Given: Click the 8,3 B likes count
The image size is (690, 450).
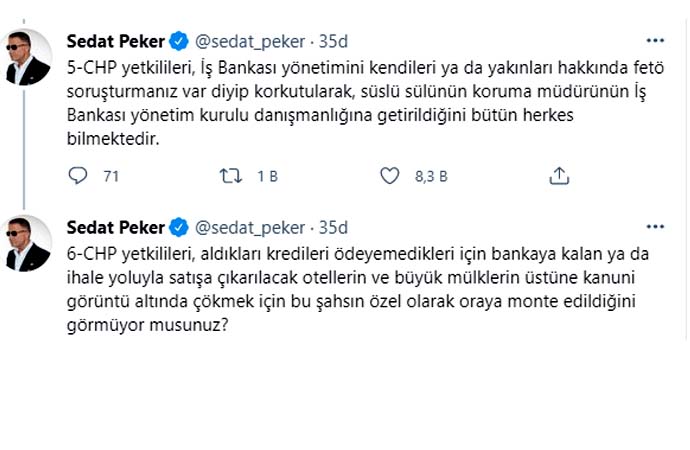Looking at the screenshot, I should (430, 176).
